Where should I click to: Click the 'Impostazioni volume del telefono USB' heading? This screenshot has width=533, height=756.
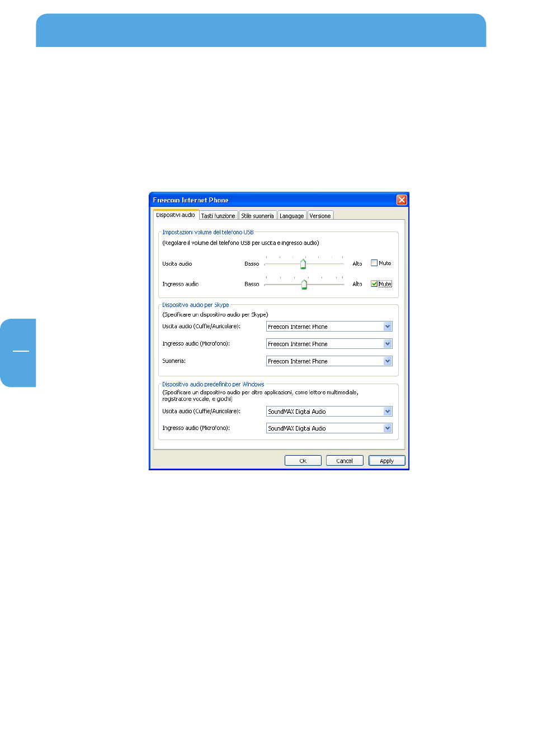[x=208, y=232]
